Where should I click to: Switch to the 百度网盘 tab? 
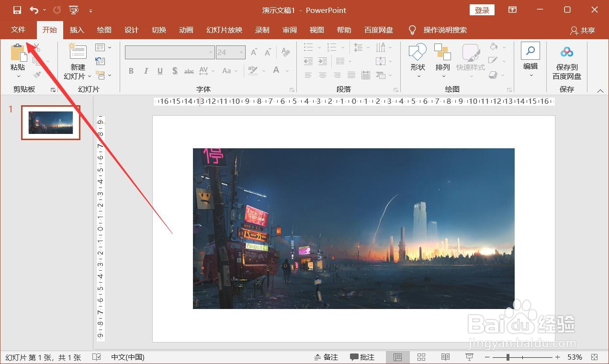click(378, 30)
